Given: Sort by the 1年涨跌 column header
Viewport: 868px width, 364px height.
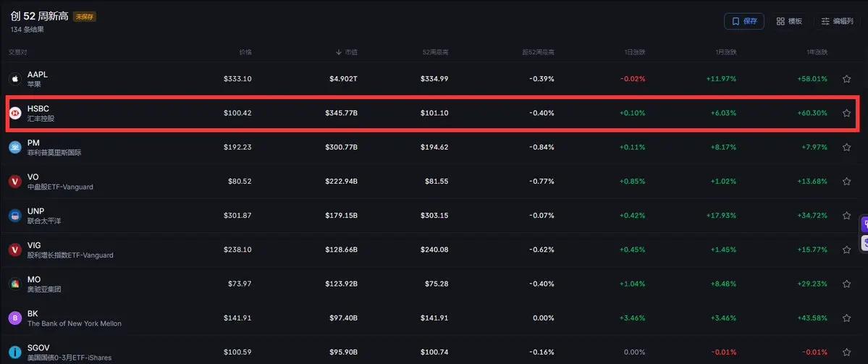Looking at the screenshot, I should [x=817, y=52].
